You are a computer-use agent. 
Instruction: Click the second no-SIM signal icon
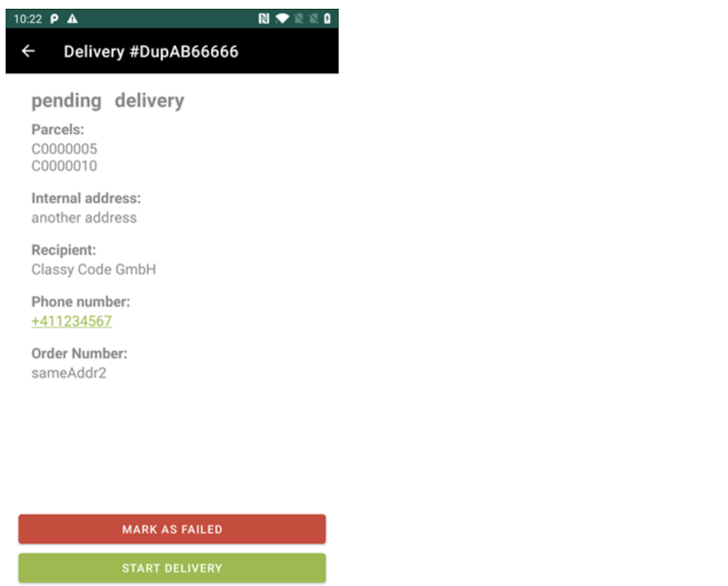pos(314,18)
